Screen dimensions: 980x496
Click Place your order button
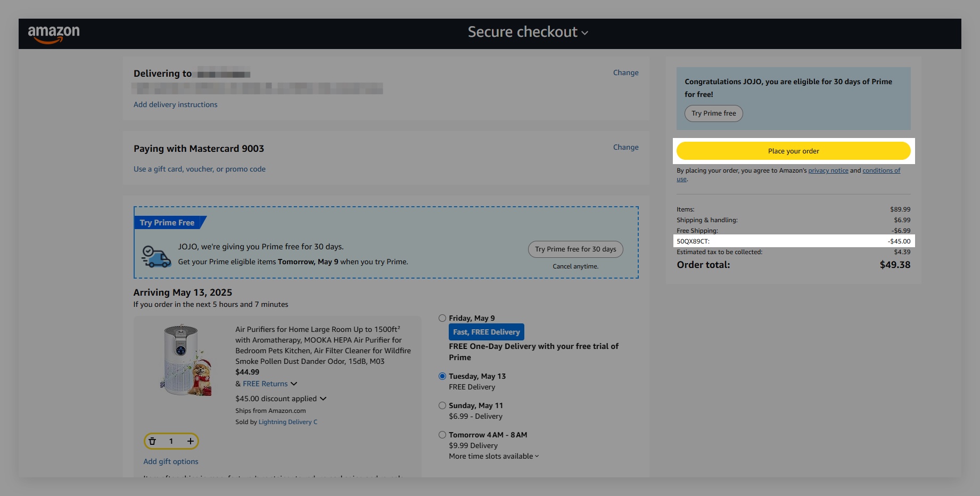pos(793,151)
